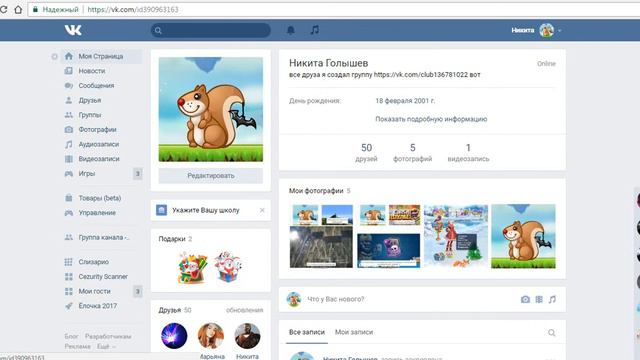
Task: Open Мои фотографии block heading
Action: [316, 191]
